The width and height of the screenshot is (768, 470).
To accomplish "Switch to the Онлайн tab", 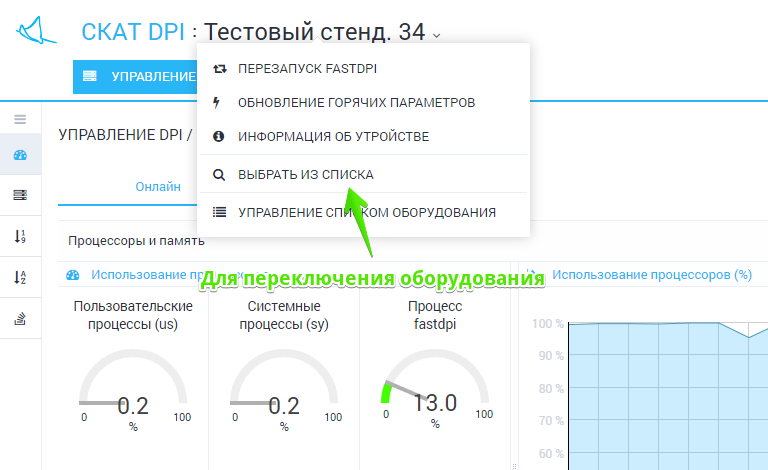I will [158, 186].
